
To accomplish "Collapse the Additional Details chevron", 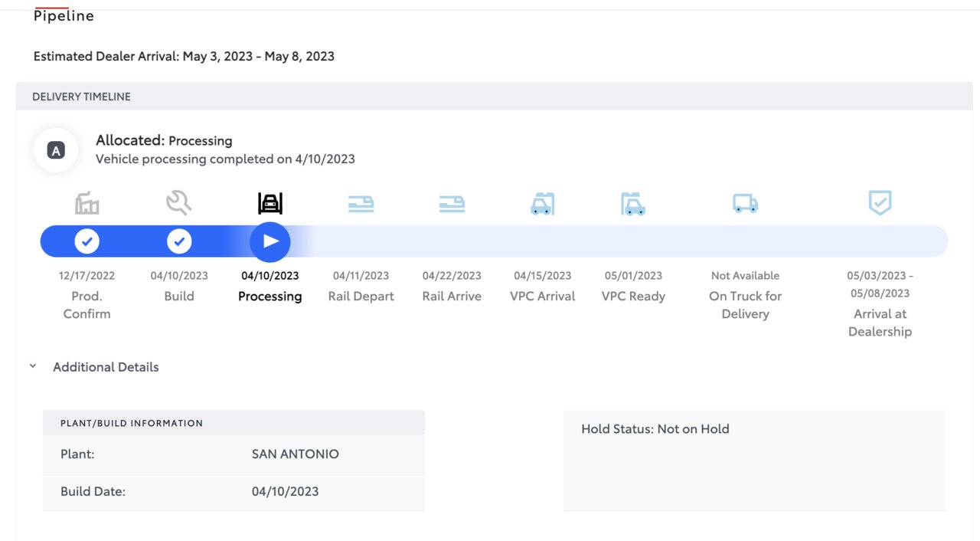I will 33,367.
